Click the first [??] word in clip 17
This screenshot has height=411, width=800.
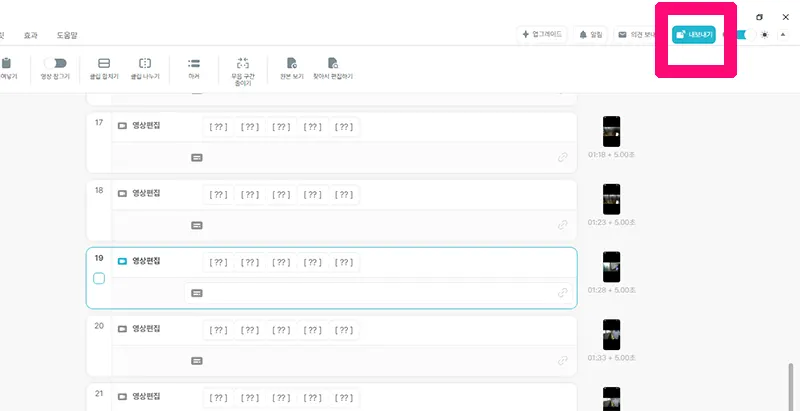click(x=218, y=127)
